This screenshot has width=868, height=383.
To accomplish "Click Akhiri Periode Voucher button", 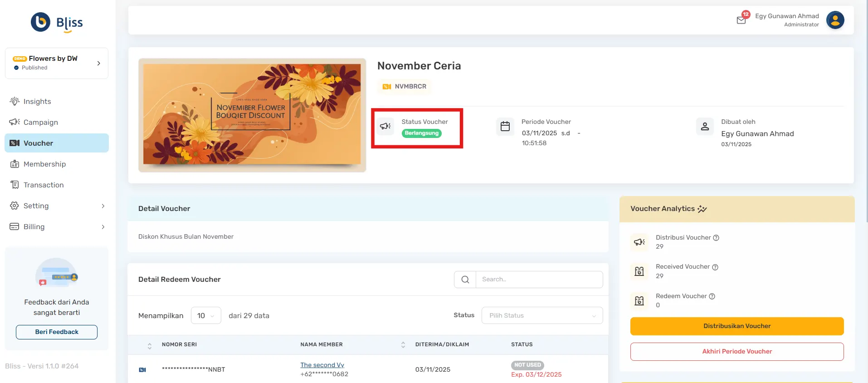I will 737,351.
